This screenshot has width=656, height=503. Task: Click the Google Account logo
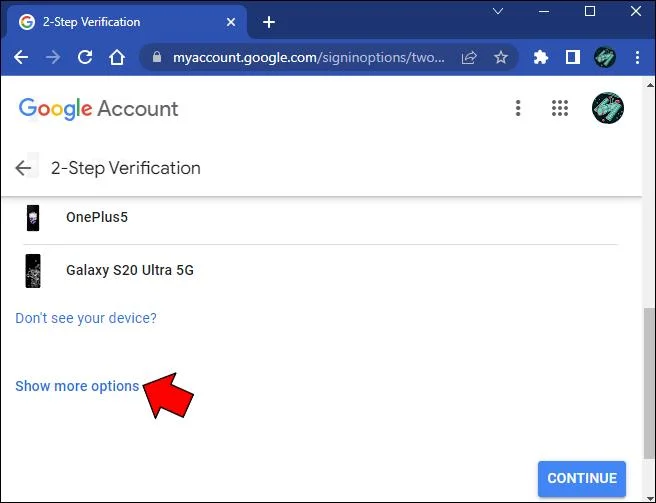coord(98,109)
